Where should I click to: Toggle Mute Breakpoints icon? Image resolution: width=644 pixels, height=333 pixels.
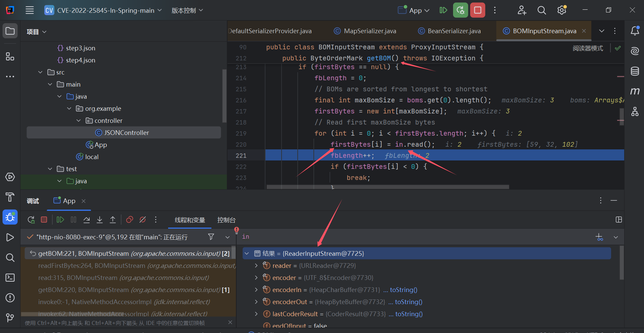coord(143,220)
